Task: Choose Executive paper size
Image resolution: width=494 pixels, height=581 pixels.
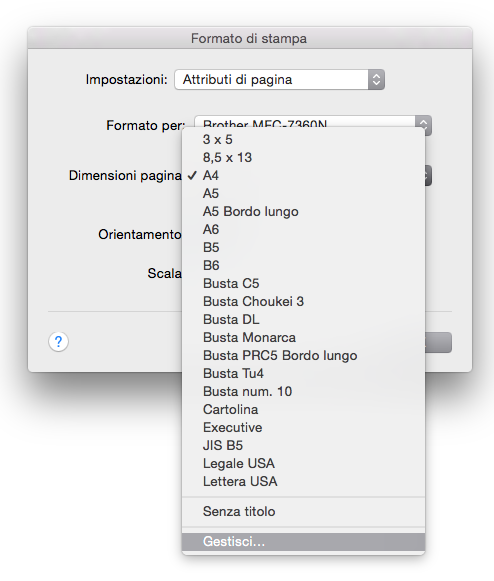Action: pyautogui.click(x=303, y=427)
